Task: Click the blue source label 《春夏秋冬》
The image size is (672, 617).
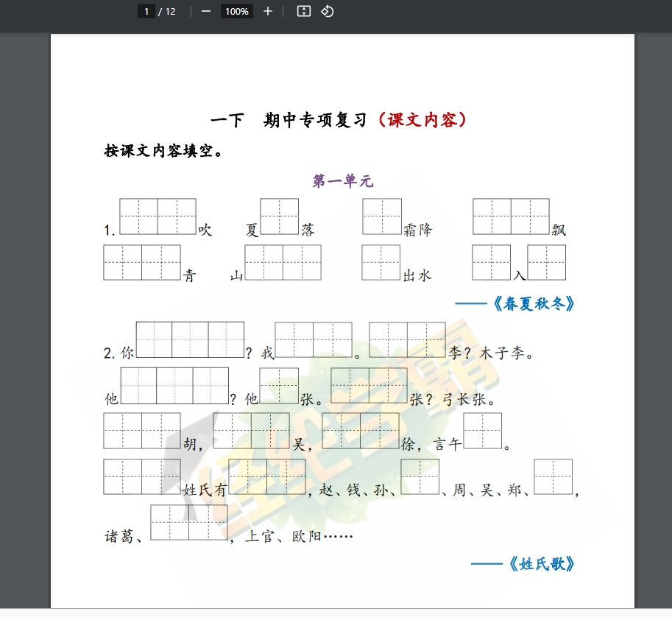Action: coord(534,303)
